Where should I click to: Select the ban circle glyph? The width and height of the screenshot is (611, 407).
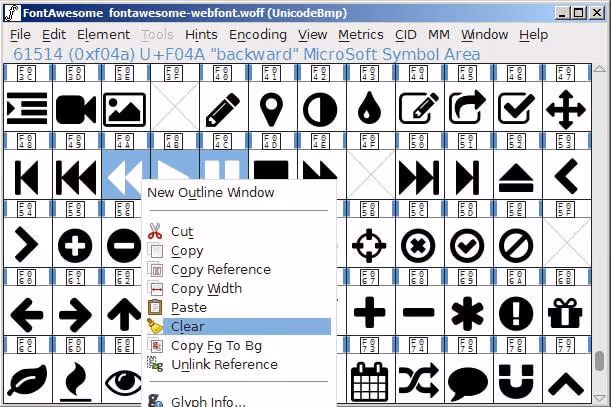pos(516,246)
